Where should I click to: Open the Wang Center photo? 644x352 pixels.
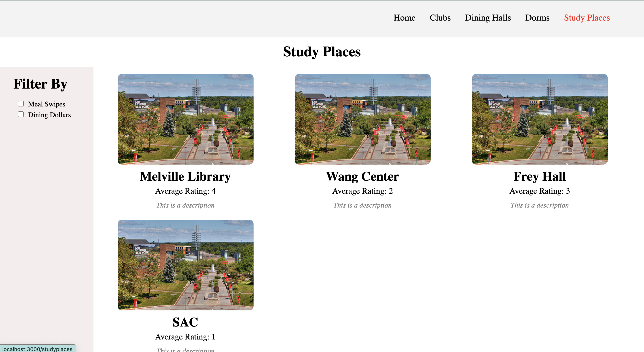pos(362,119)
